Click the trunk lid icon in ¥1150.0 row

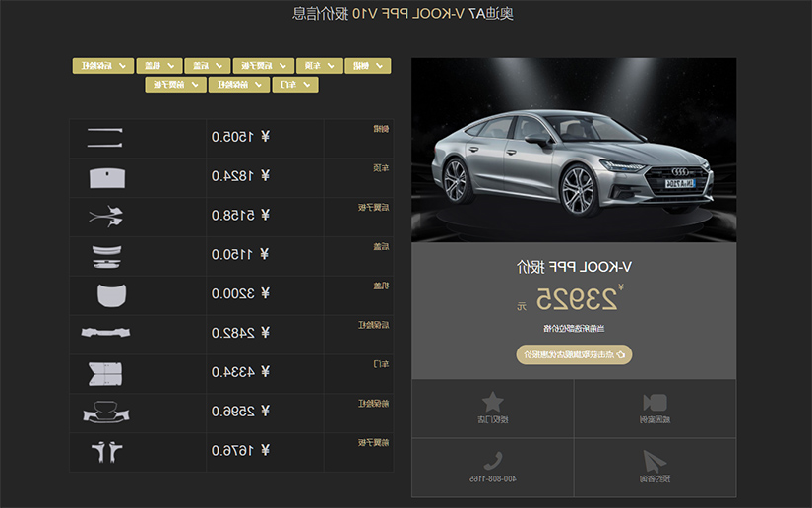[x=106, y=256]
